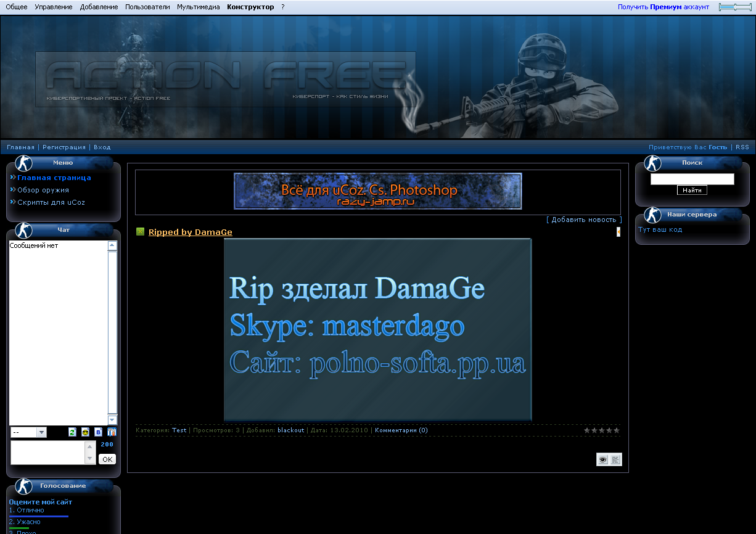Click the ACTION FREE header logo
The height and width of the screenshot is (534, 756).
pyautogui.click(x=226, y=79)
